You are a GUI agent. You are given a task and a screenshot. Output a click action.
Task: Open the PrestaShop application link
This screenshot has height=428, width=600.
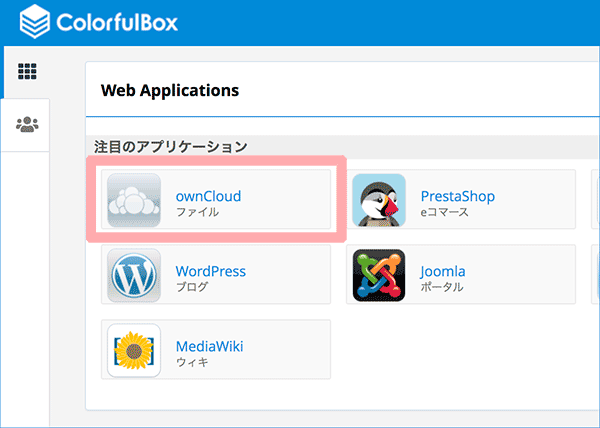458,196
